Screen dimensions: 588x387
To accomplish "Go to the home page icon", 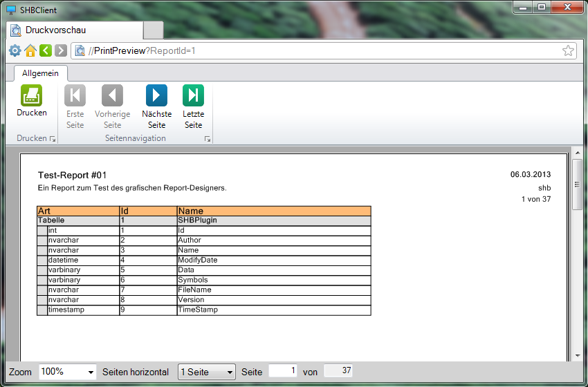I will pyautogui.click(x=30, y=50).
